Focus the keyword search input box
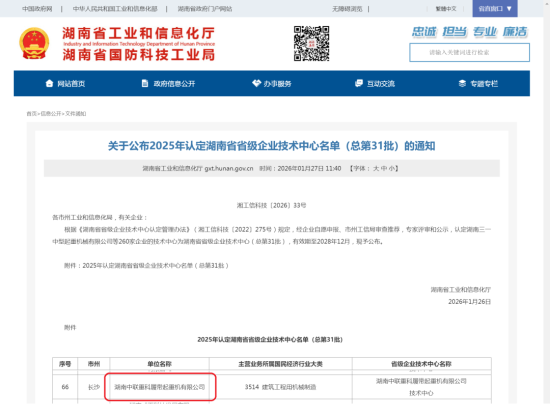This screenshot has height=415, width=550. pyautogui.click(x=469, y=53)
